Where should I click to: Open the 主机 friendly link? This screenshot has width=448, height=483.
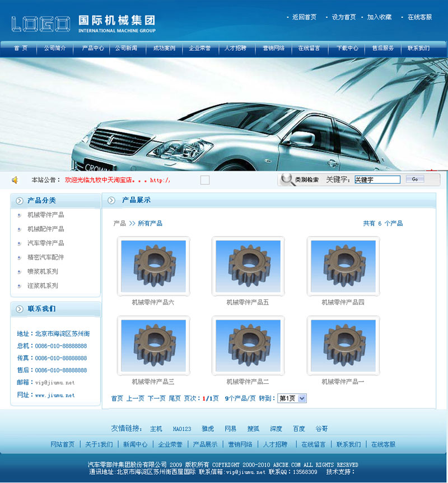156,429
